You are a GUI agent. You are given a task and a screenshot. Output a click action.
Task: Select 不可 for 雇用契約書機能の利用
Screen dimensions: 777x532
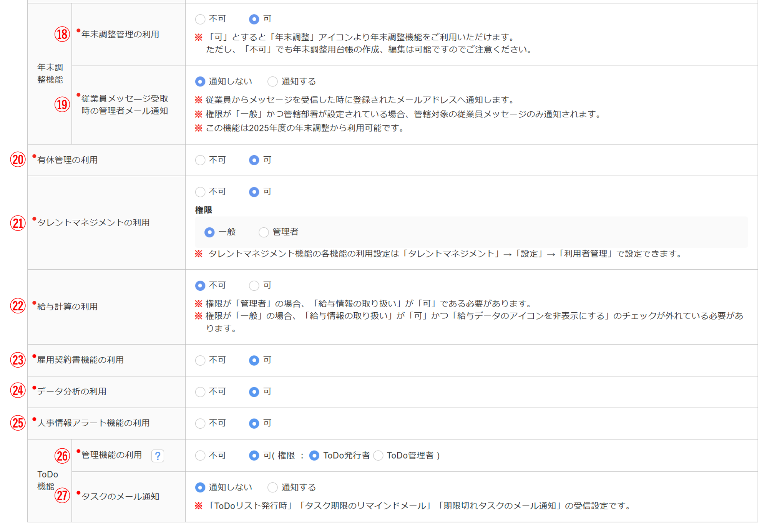tap(200, 360)
